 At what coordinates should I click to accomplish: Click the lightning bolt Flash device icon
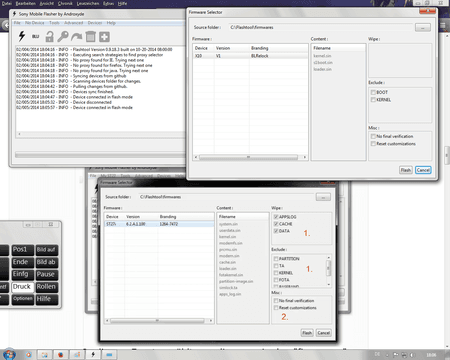point(22,36)
